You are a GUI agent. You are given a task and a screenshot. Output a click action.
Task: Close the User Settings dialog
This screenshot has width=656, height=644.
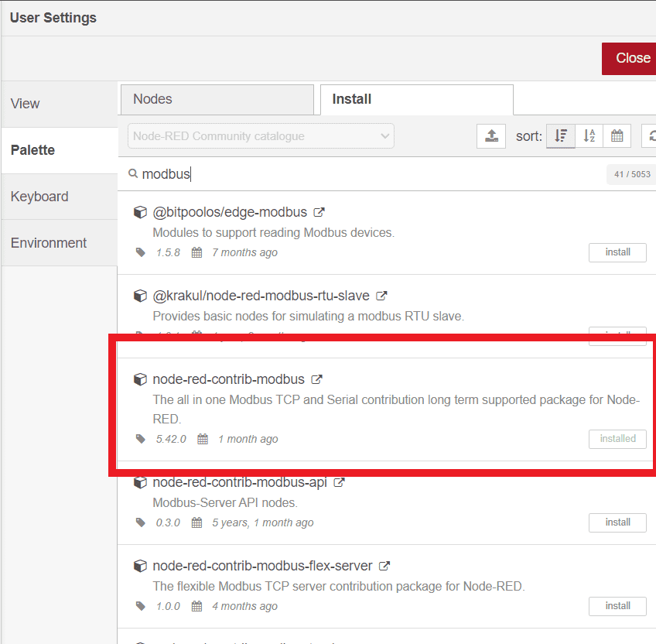click(x=630, y=58)
